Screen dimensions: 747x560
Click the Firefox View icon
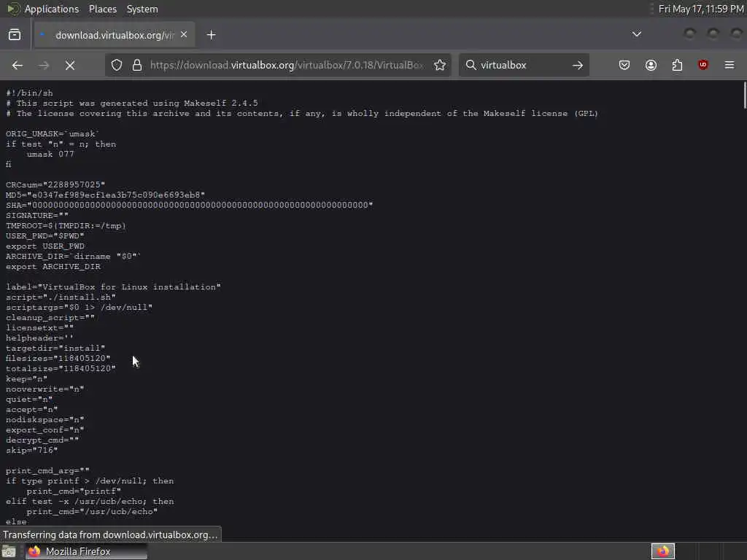[15, 35]
